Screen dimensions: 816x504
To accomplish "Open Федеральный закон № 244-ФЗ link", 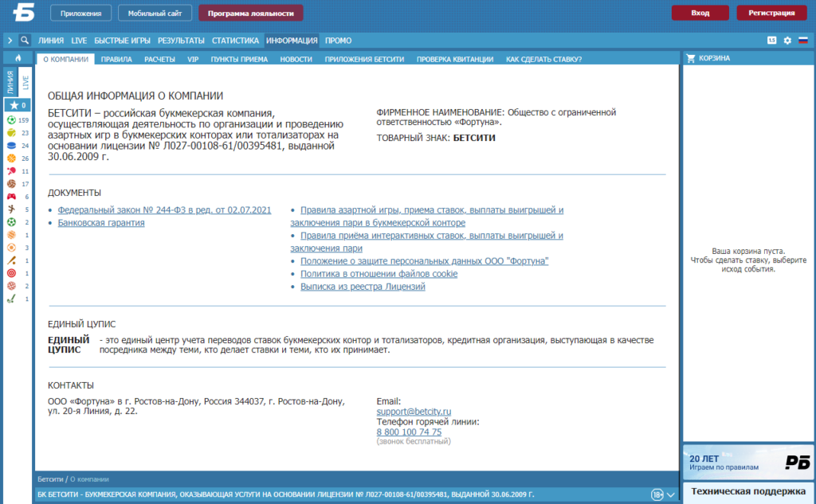I will pyautogui.click(x=164, y=210).
